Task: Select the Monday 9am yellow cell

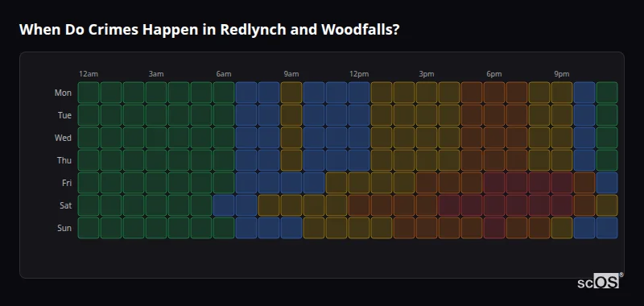Action: [291, 93]
